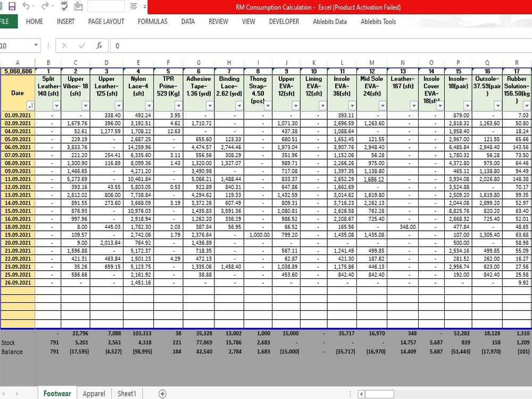Open the VIEW ribbon tab
Viewport: 532px width, 399px height.
coord(248,21)
